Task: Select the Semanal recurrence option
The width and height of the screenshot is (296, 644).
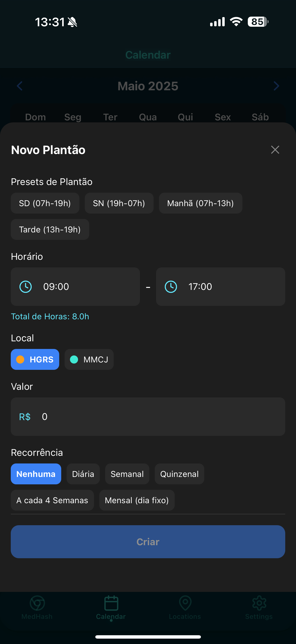Action: click(127, 474)
